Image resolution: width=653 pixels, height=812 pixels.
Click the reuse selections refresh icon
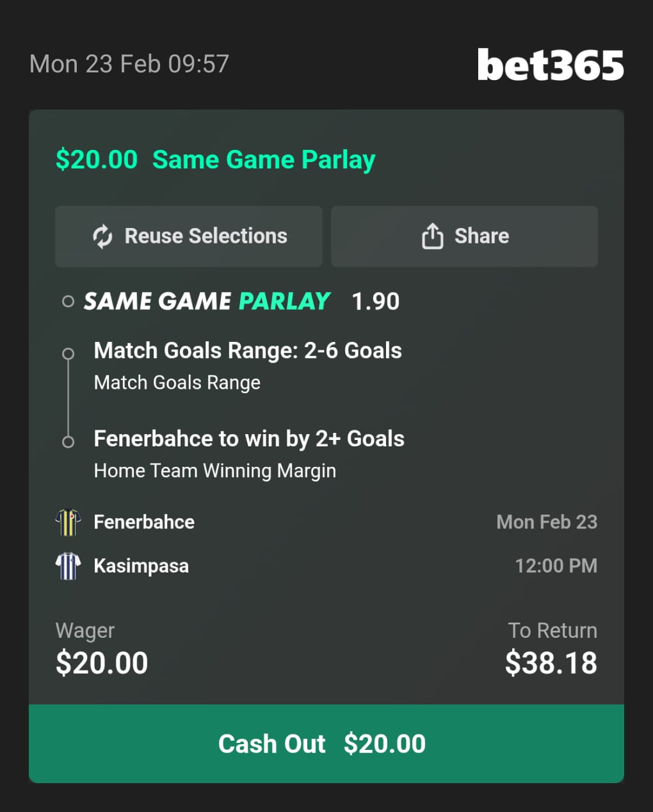(102, 236)
